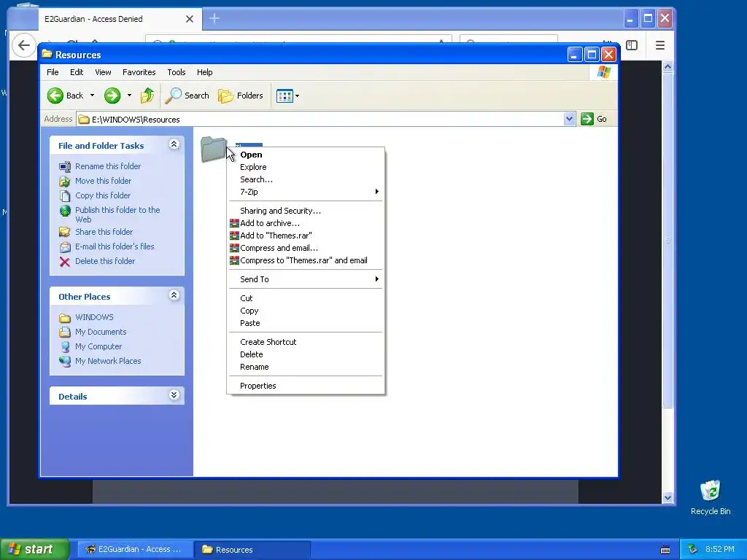Open the View menu

pyautogui.click(x=103, y=72)
